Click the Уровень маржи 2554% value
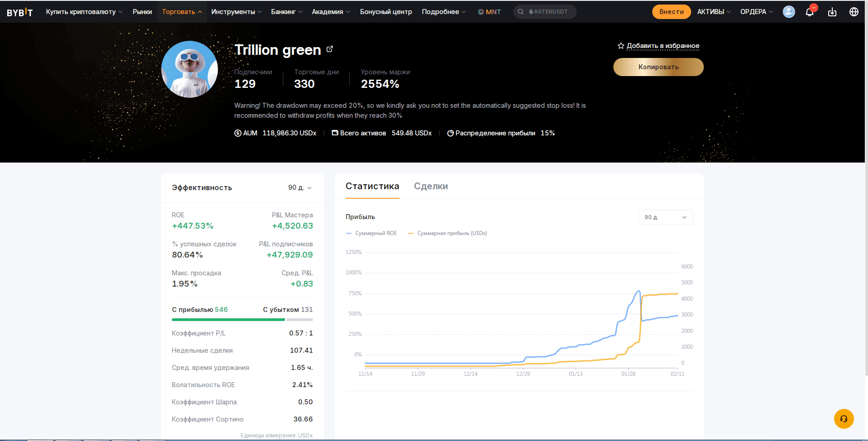This screenshot has width=868, height=441. (380, 84)
